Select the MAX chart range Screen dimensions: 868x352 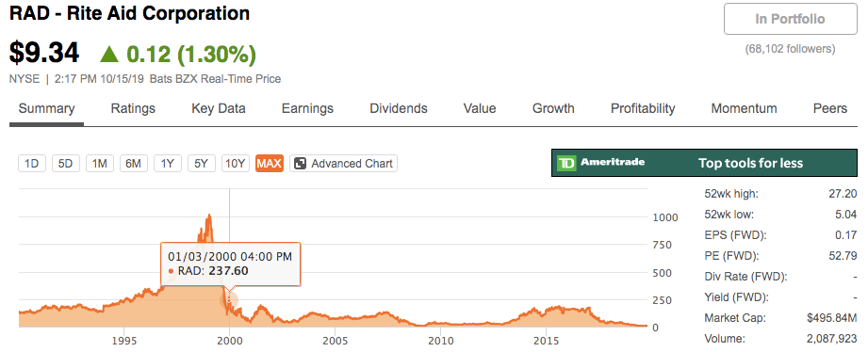pyautogui.click(x=270, y=164)
